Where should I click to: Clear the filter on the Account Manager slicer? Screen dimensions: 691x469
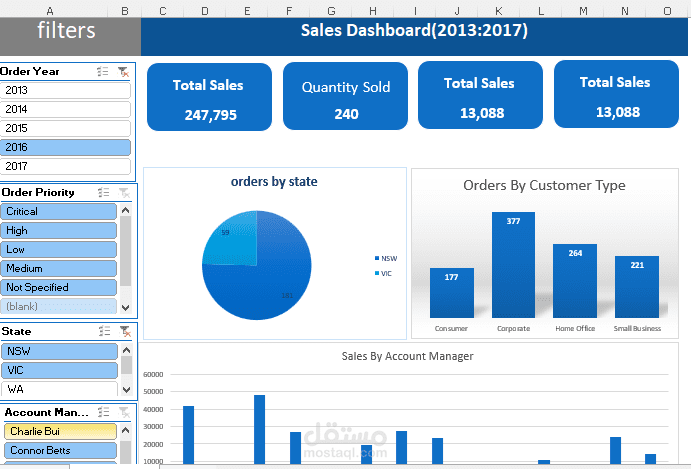[x=123, y=412]
